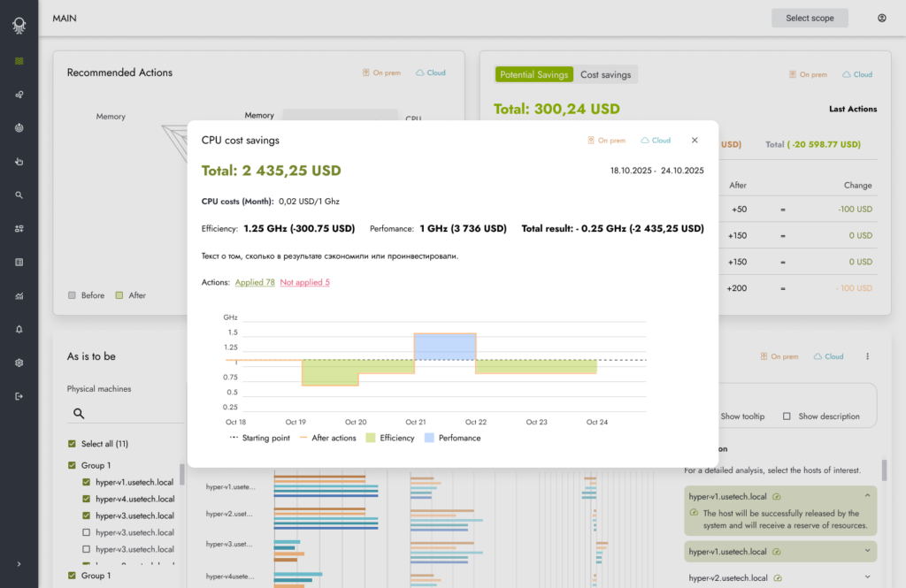Click On prem filter in CPU dialog
The height and width of the screenshot is (588, 906).
pos(607,141)
